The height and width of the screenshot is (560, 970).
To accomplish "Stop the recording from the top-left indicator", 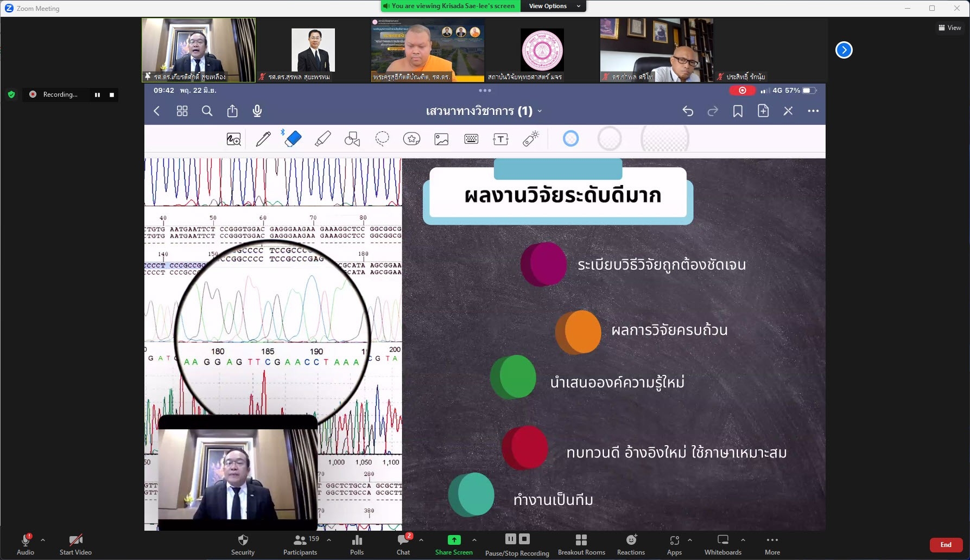I will click(112, 95).
